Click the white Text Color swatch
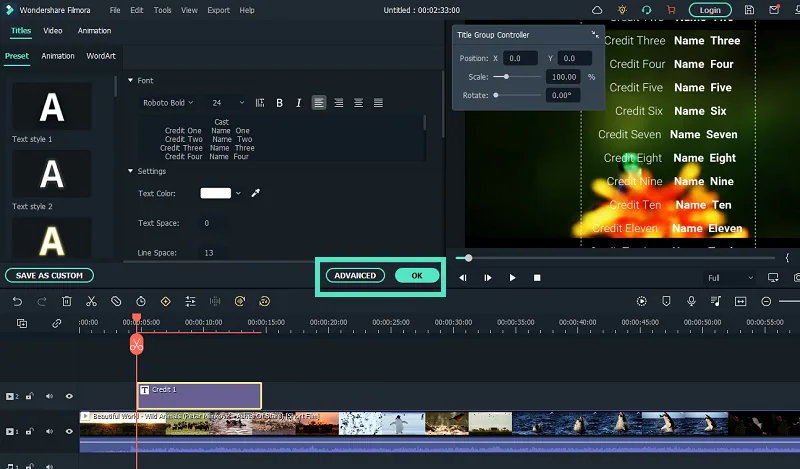 click(216, 193)
